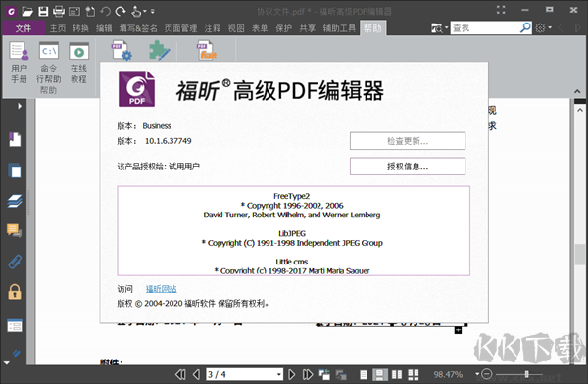588x384 pixels.
Task: Click the Print icon in quick access toolbar
Action: coord(59,11)
